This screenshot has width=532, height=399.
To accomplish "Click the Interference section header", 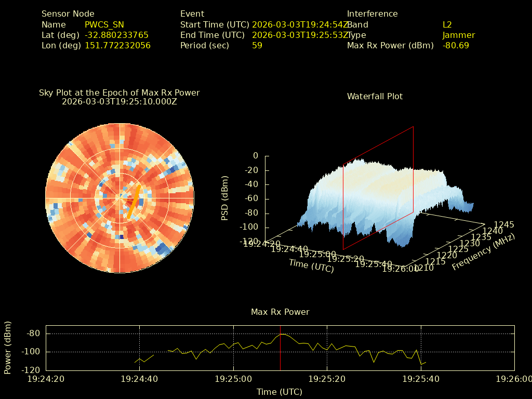I will click(372, 14).
